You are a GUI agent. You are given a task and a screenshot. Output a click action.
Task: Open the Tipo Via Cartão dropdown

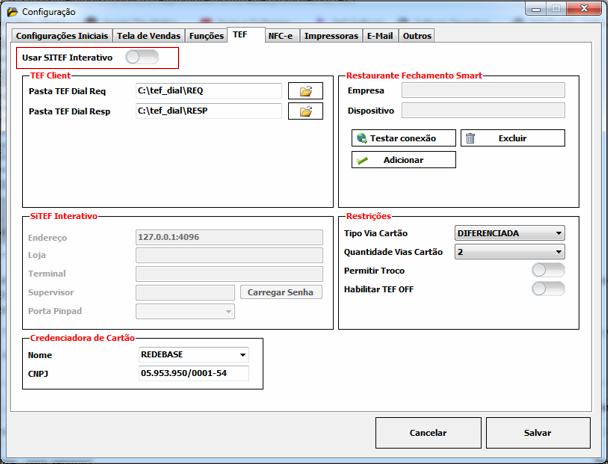click(509, 233)
